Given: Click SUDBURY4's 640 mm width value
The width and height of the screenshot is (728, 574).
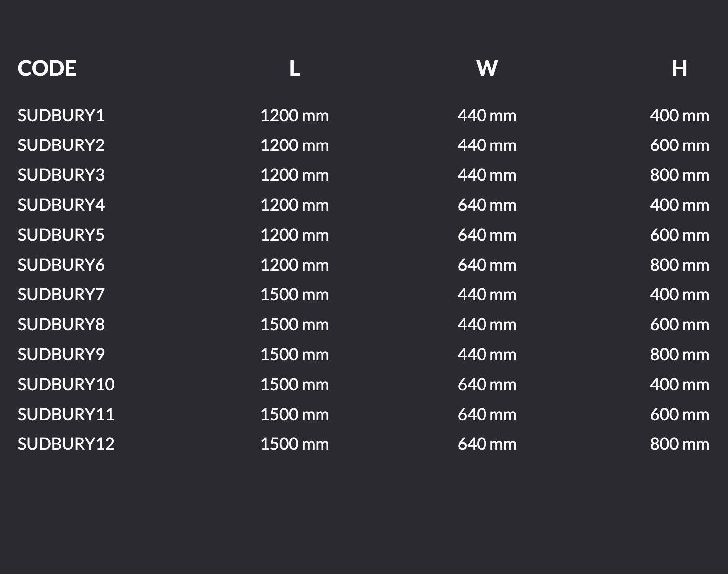Looking at the screenshot, I should click(486, 205).
